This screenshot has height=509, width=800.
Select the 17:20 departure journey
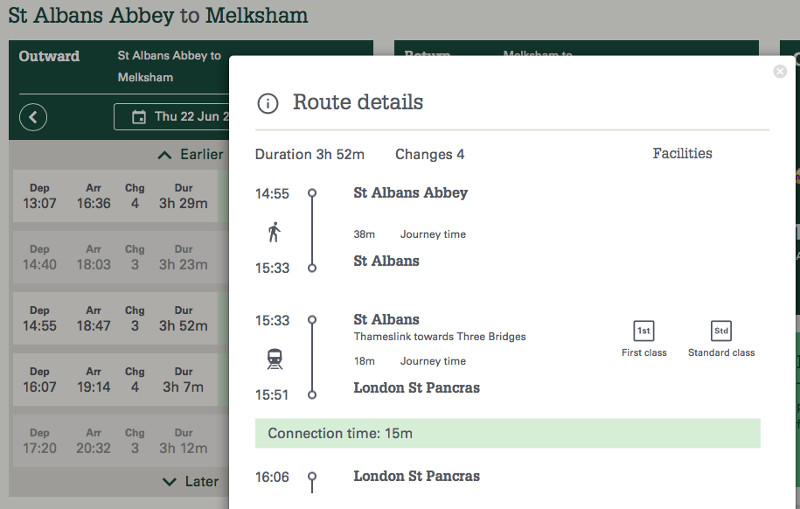(x=115, y=440)
